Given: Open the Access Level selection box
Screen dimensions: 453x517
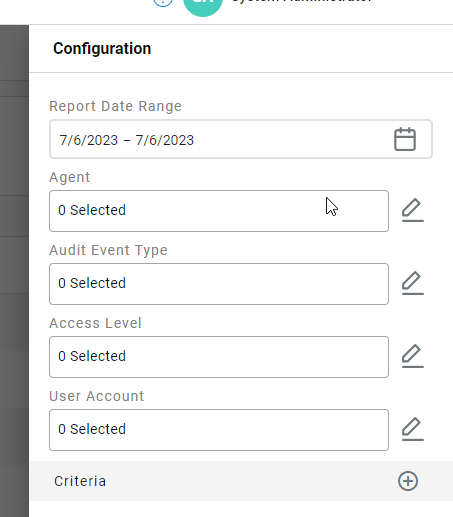Looking at the screenshot, I should point(219,357).
